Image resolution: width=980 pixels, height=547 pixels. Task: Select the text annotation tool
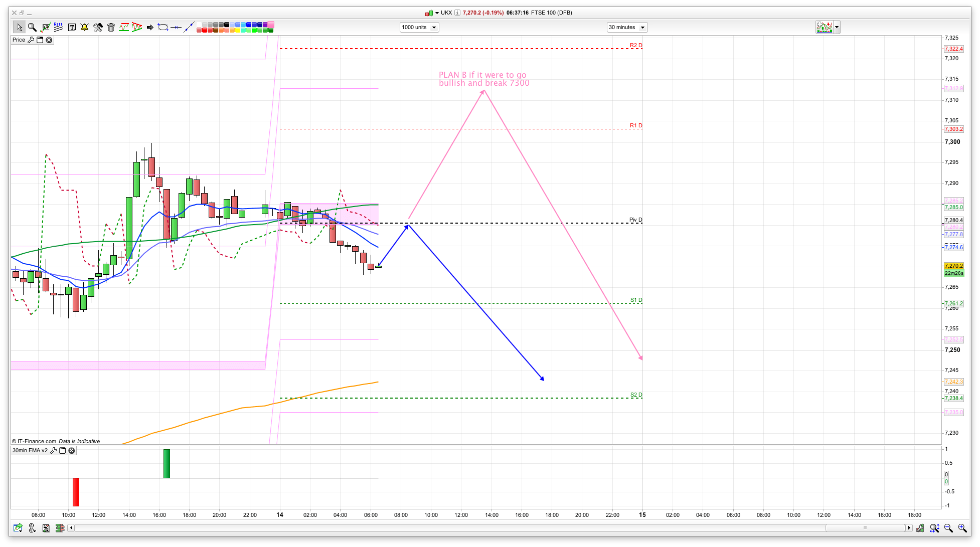72,27
